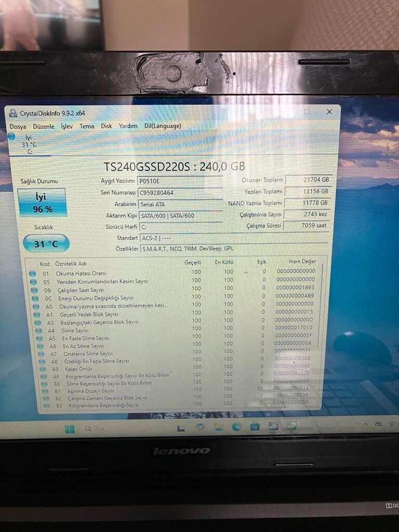
Task: Click the status orb for attribute 01
Action: 33,273
